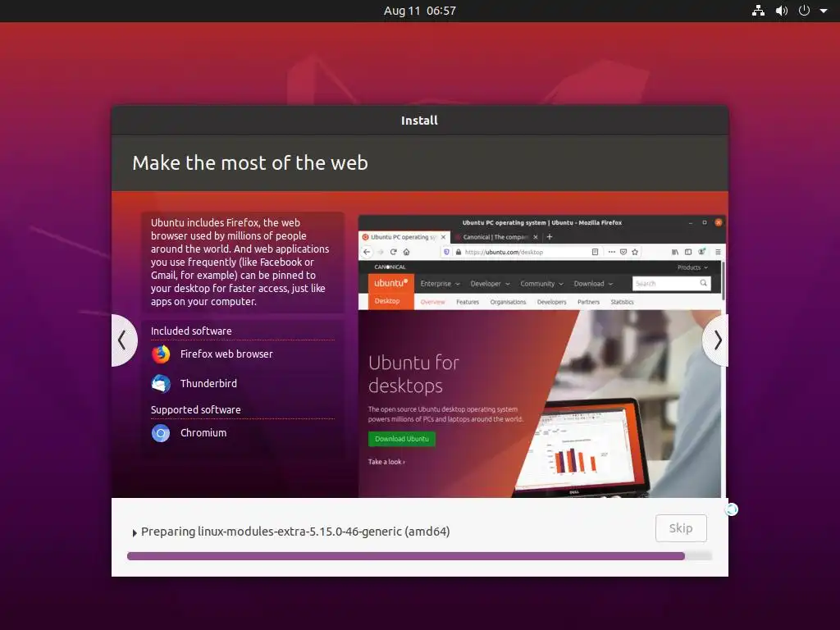This screenshot has height=630, width=840.
Task: Select the Canonical browser tab
Action: [x=495, y=237]
